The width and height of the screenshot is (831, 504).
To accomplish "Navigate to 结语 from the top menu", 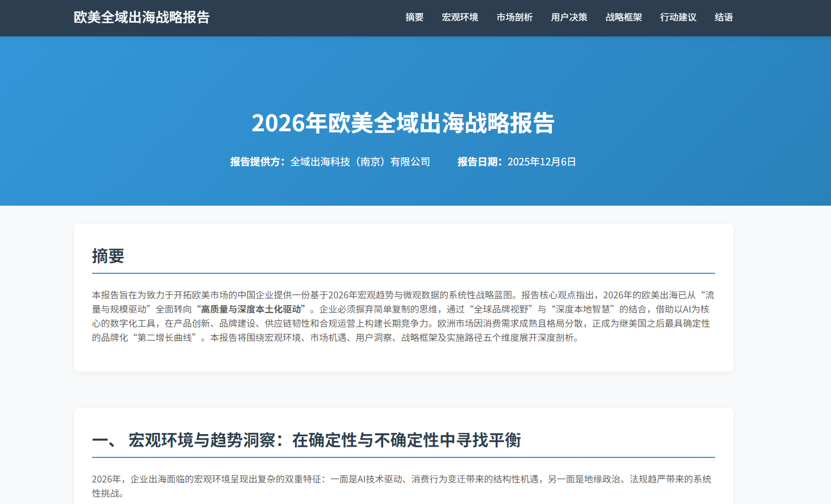I will click(724, 18).
